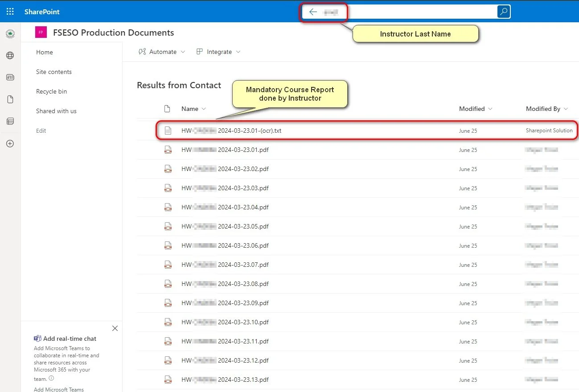The height and width of the screenshot is (392, 579).
Task: Click inside the search input field
Action: [401, 12]
